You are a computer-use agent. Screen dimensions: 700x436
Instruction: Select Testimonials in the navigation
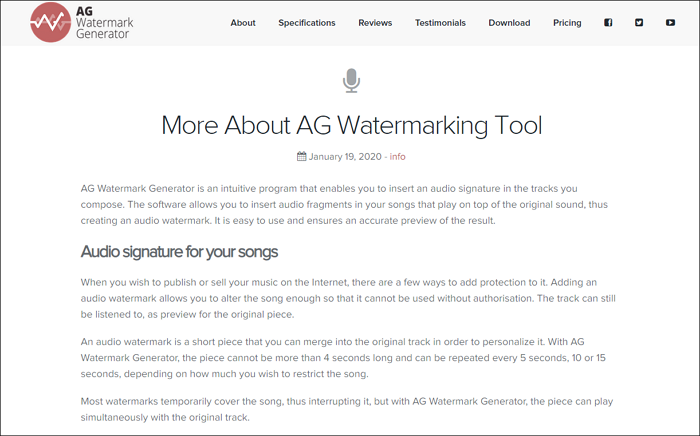(440, 23)
